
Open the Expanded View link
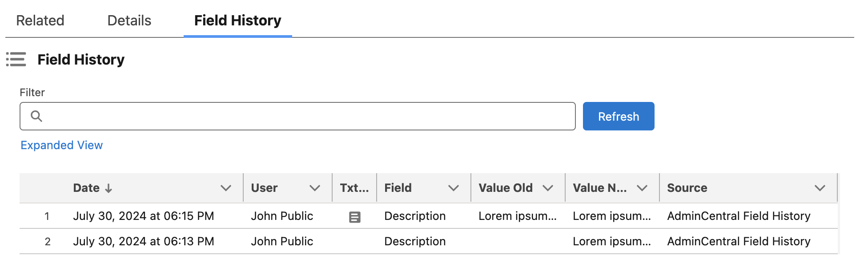(x=62, y=145)
